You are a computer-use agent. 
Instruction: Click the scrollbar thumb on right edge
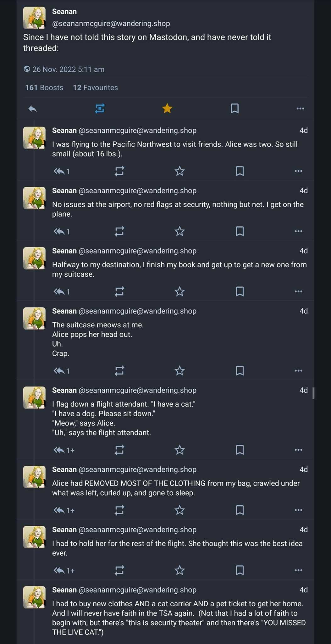point(313,393)
